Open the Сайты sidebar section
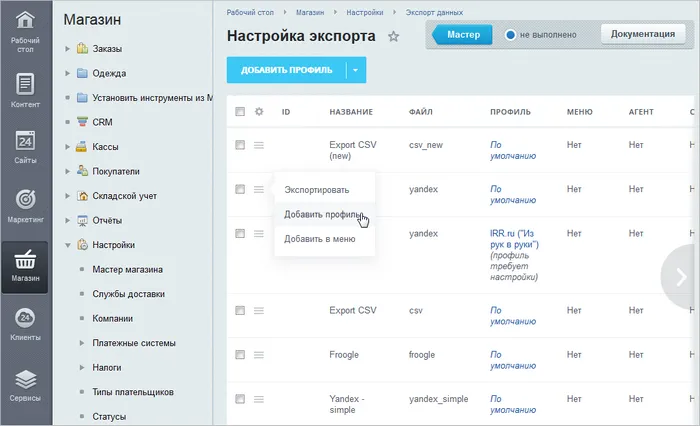Image resolution: width=700 pixels, height=426 pixels. click(x=25, y=147)
